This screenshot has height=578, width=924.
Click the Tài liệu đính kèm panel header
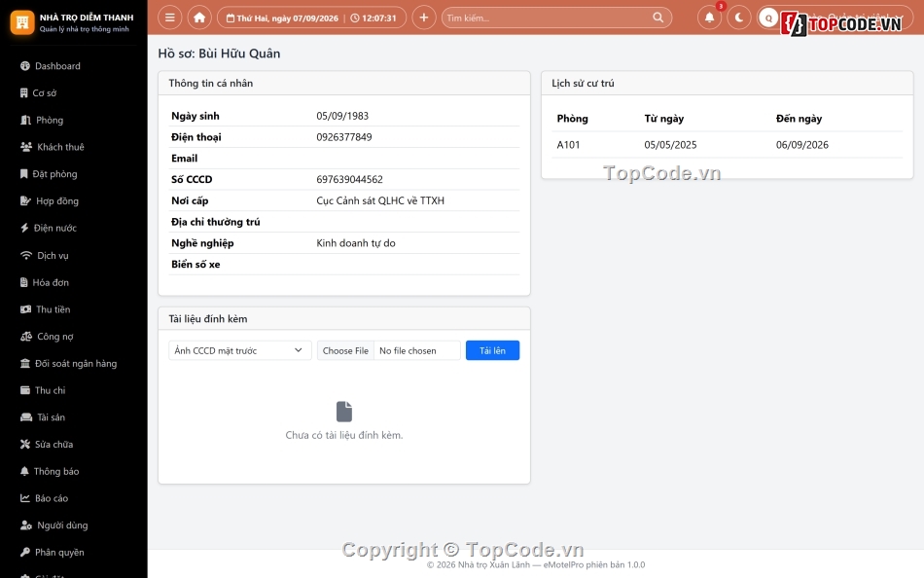[x=344, y=318]
